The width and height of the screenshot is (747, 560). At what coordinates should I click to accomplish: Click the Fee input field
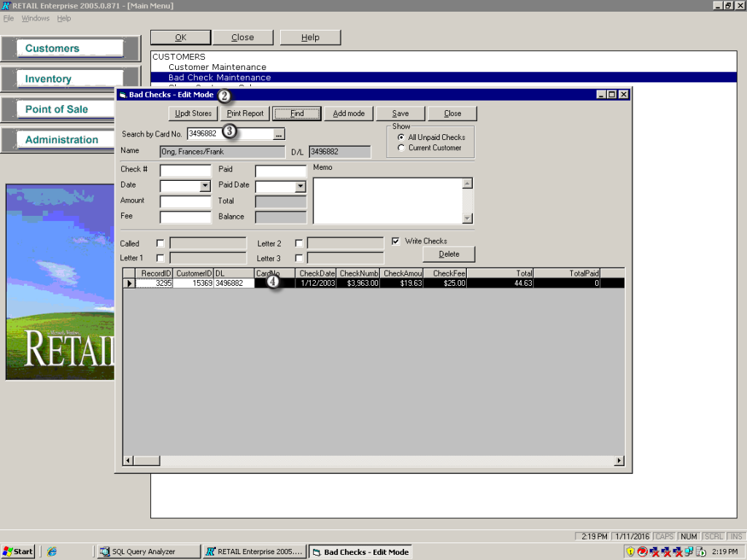coord(185,217)
